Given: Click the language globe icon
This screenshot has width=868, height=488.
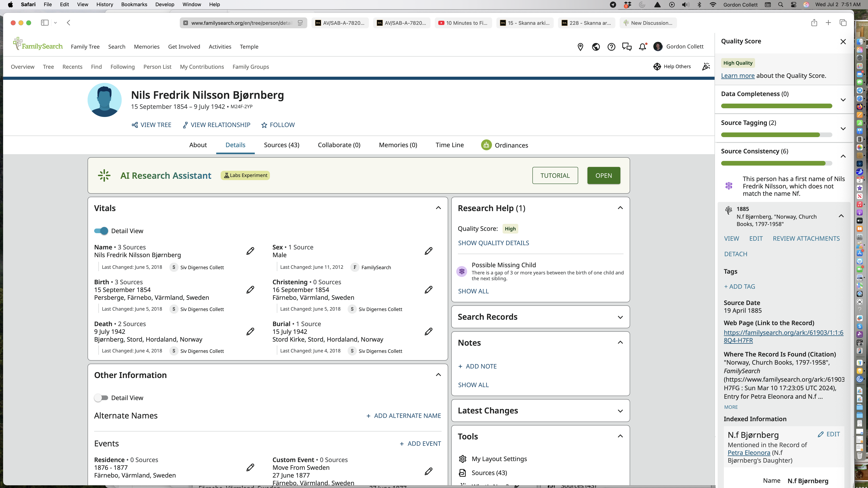Looking at the screenshot, I should click(596, 47).
